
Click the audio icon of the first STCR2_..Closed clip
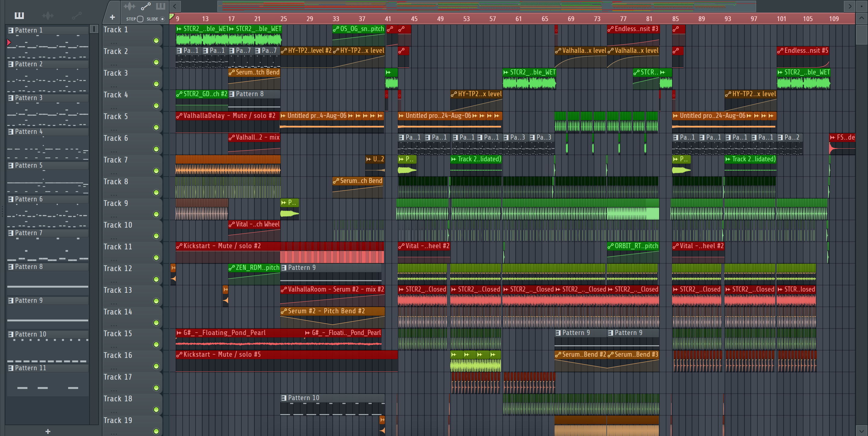click(x=401, y=290)
